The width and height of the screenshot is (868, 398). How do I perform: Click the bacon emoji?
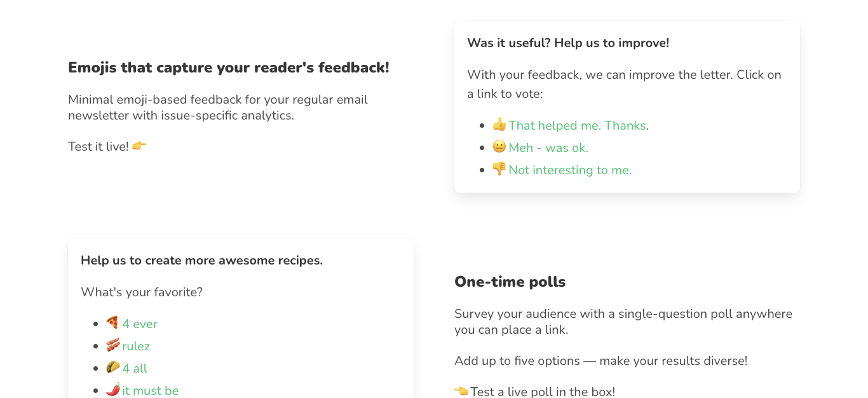[112, 345]
